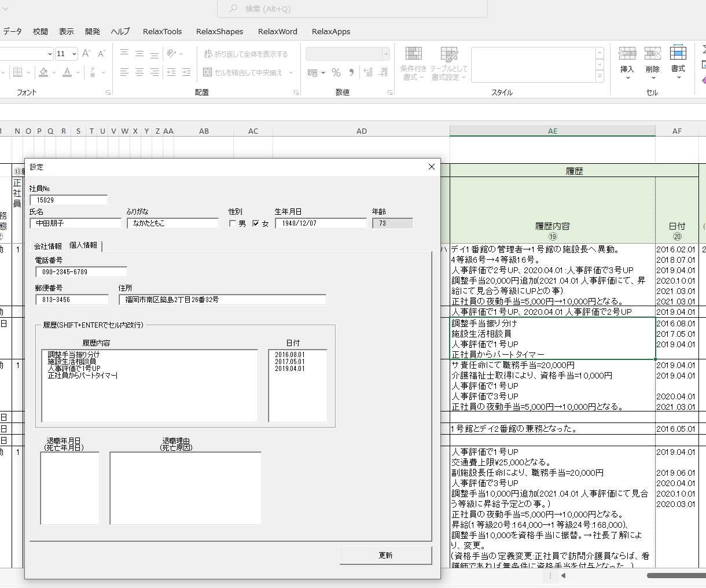
Task: Open the font name dropdown arrow
Action: click(x=50, y=54)
